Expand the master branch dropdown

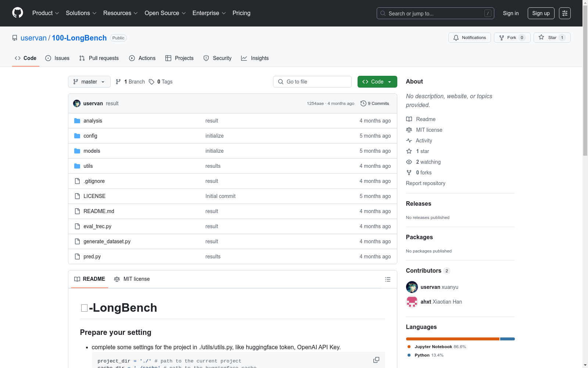point(89,82)
